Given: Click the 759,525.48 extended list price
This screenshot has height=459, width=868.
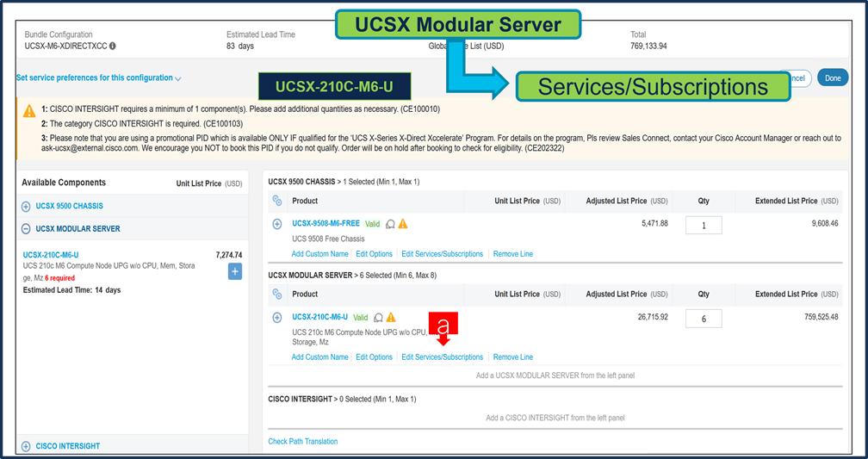Looking at the screenshot, I should [x=821, y=317].
